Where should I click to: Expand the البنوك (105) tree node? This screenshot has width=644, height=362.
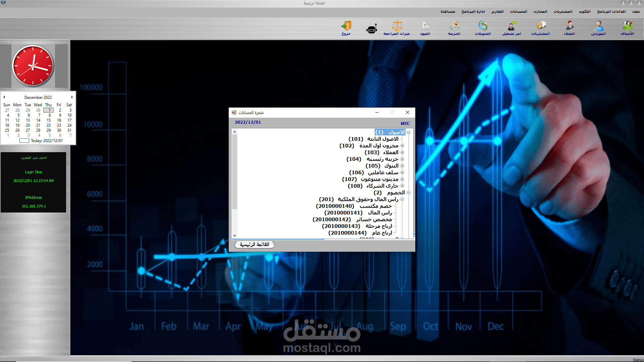click(x=402, y=166)
